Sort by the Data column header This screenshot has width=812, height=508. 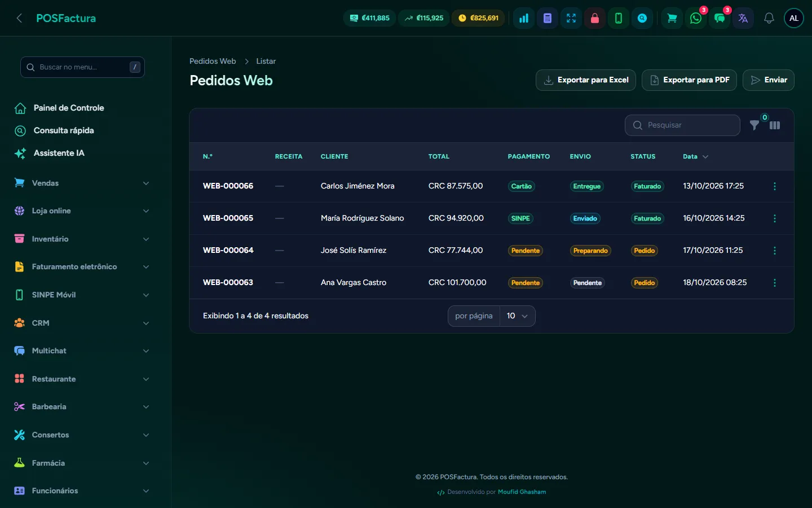click(x=695, y=156)
